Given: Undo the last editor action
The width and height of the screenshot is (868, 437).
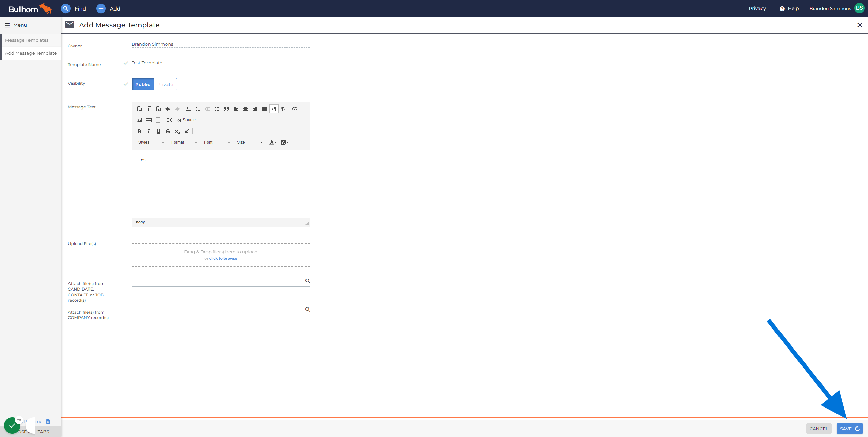Looking at the screenshot, I should tap(168, 109).
